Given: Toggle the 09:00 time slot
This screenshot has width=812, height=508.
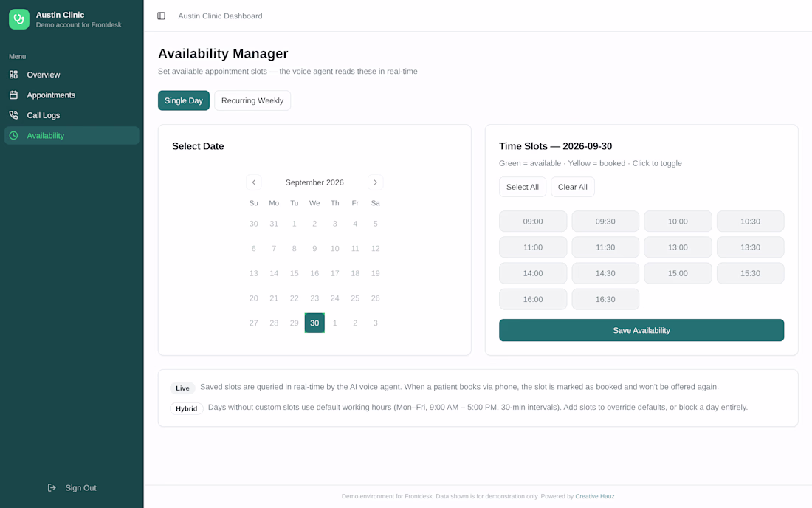Looking at the screenshot, I should point(533,222).
